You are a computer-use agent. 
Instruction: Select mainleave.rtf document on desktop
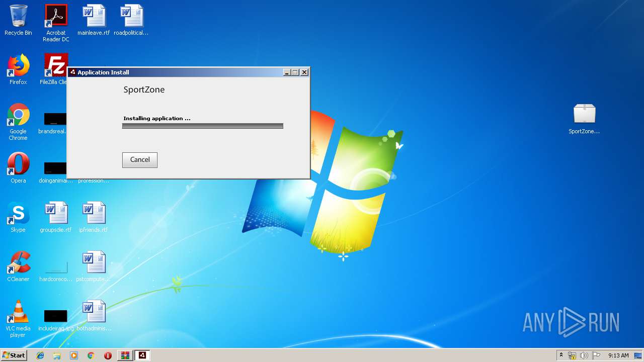[x=94, y=21]
